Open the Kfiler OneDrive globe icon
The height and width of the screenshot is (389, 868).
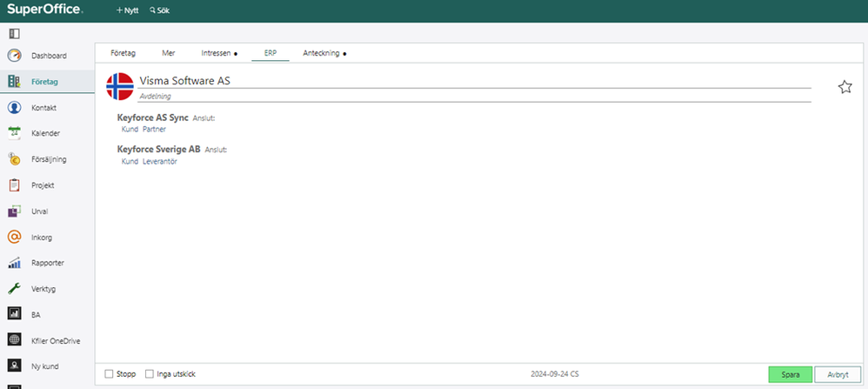pyautogui.click(x=15, y=340)
